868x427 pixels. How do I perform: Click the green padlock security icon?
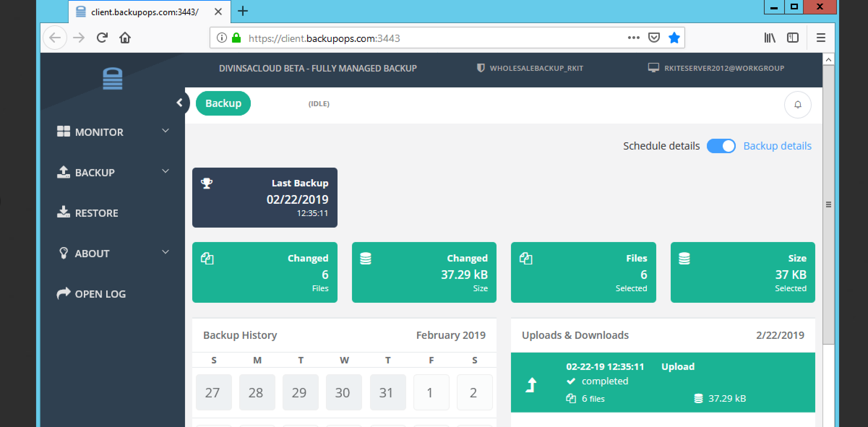[236, 38]
